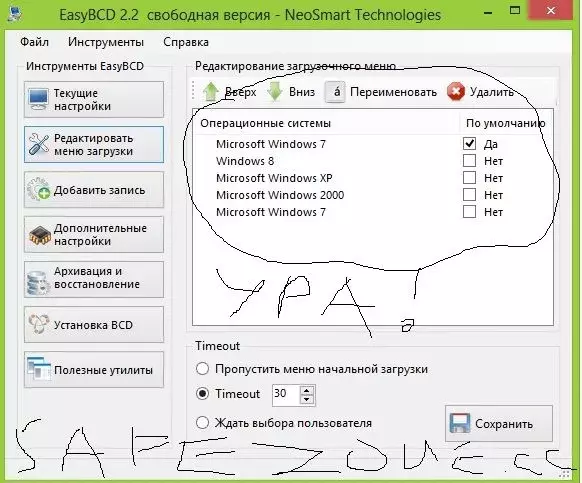Minimize the EasyBCD window
Screen dimensions: 582x483
click(x=488, y=12)
